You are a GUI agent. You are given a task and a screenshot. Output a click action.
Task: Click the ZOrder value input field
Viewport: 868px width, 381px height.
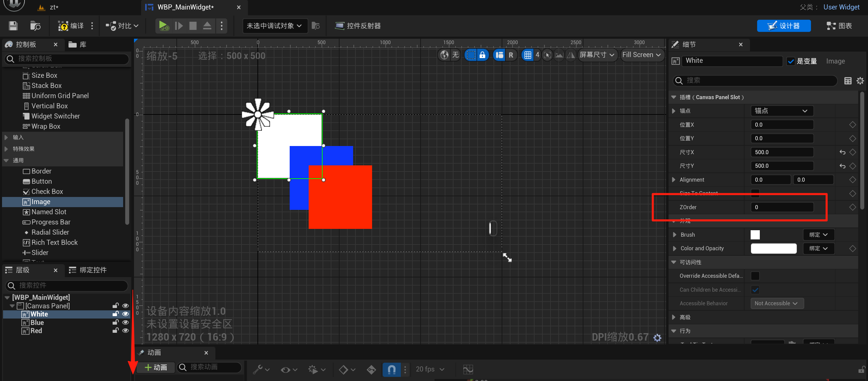[782, 207]
